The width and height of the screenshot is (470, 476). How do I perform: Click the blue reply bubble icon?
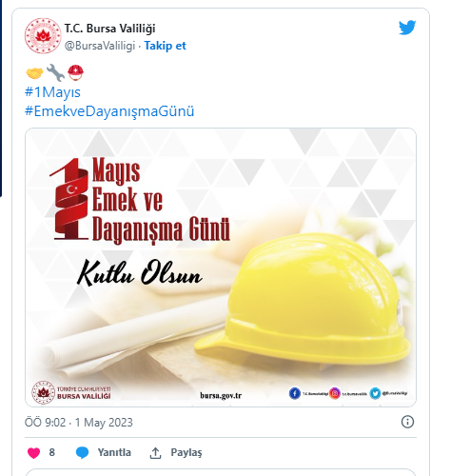pos(82,453)
